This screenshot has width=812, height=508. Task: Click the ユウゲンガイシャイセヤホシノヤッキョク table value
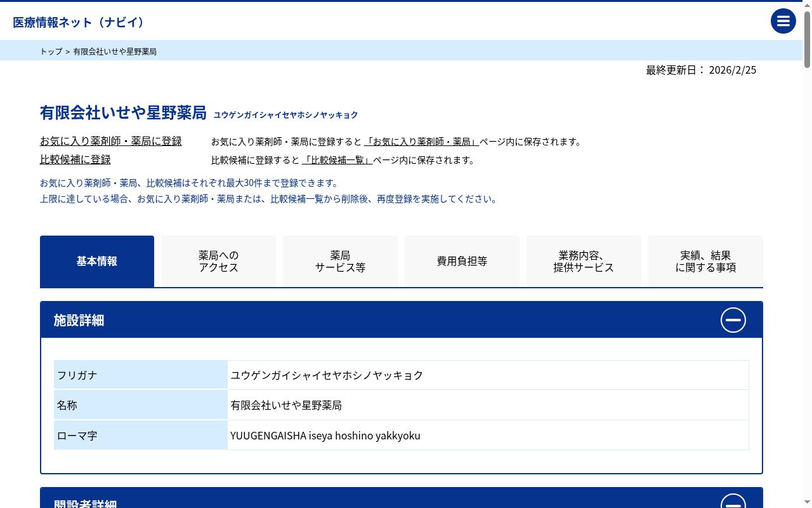click(x=327, y=375)
